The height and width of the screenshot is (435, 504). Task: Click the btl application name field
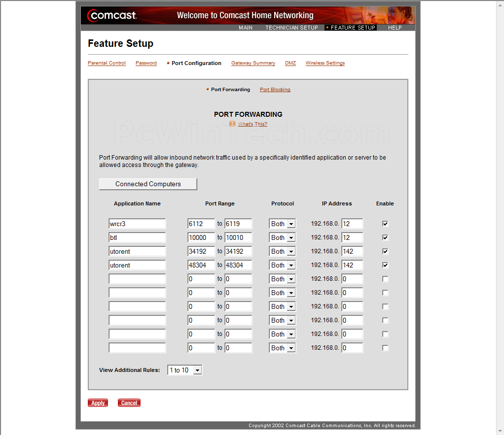pos(137,237)
